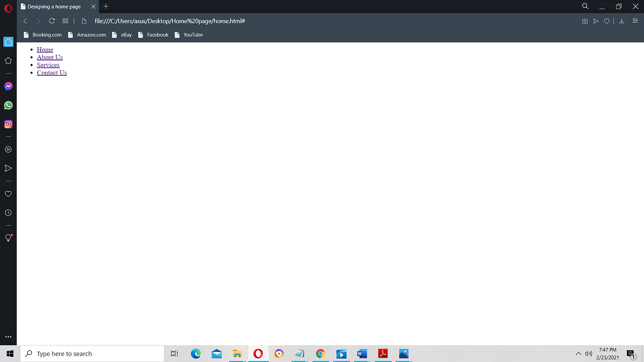Open Facebook Messenger in sidebar
Image resolution: width=644 pixels, height=362 pixels.
coord(8,86)
